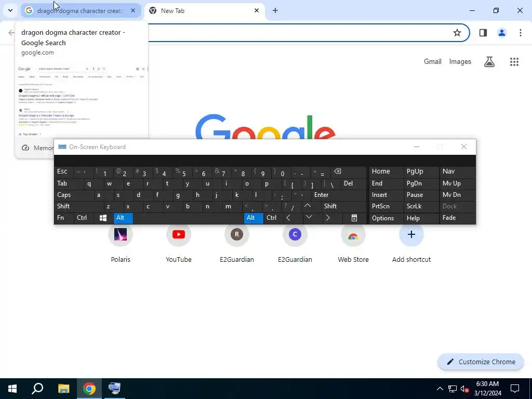Open the Windows Start menu

(12, 389)
